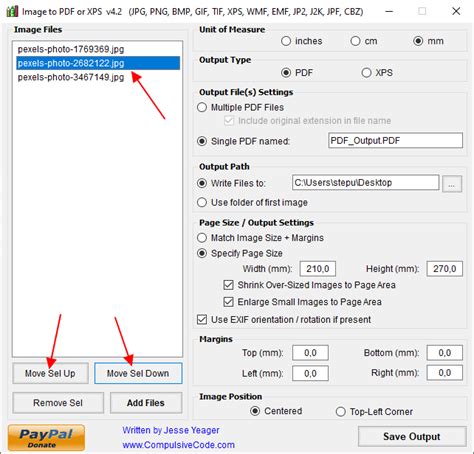The height and width of the screenshot is (454, 474).
Task: Open the www.CompulsiveCode.com link
Action: point(179,445)
